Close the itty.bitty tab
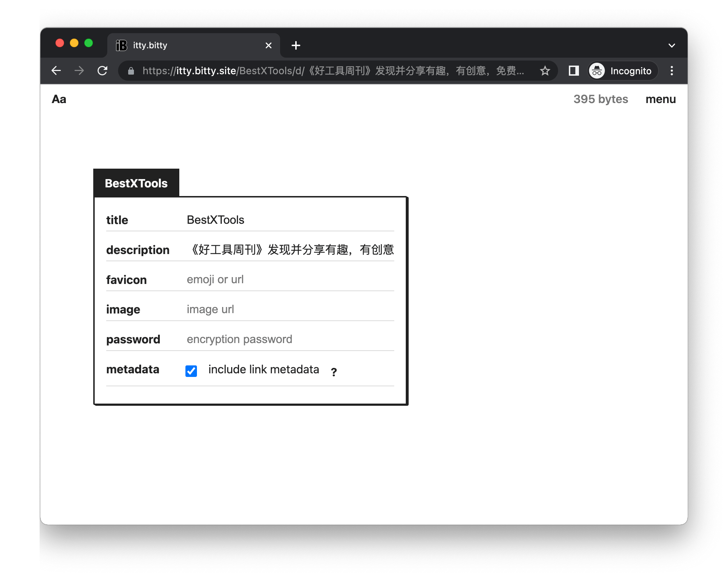This screenshot has height=578, width=728. coord(268,45)
